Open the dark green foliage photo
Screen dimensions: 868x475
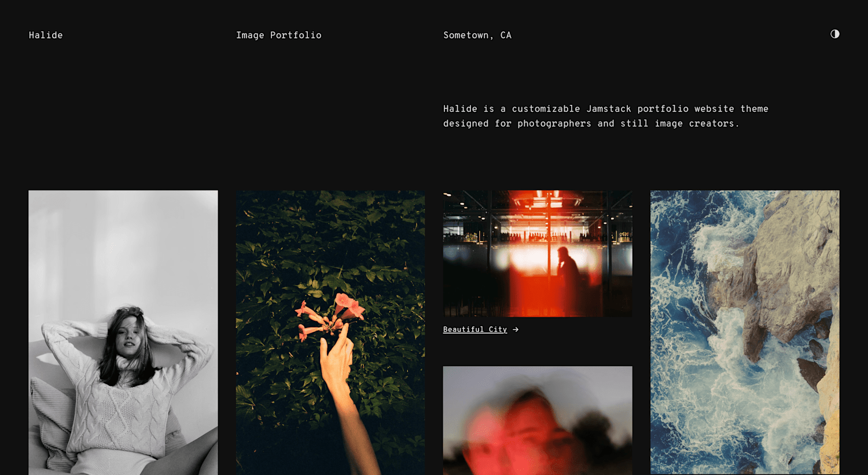click(330, 332)
